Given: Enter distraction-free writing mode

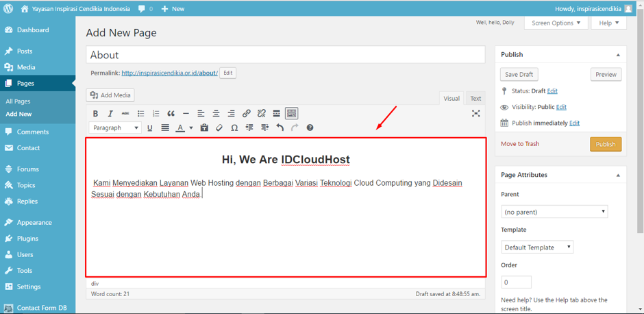Looking at the screenshot, I should point(476,113).
